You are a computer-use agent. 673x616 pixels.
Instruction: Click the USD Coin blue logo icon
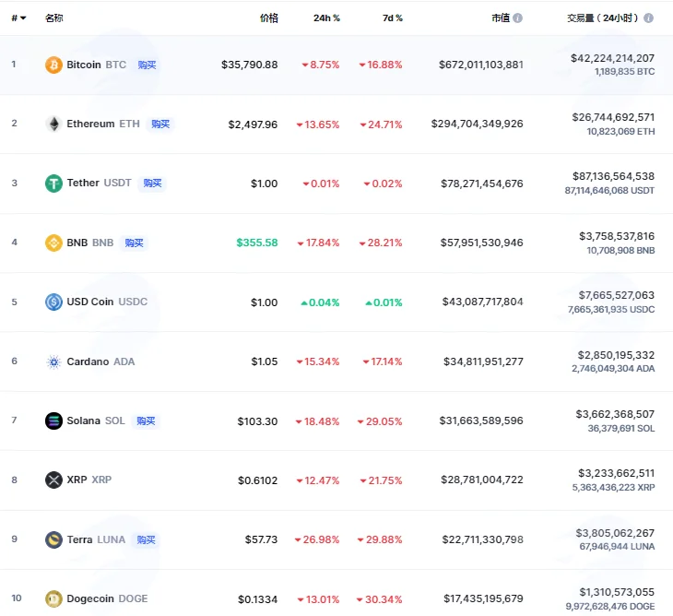click(x=53, y=302)
